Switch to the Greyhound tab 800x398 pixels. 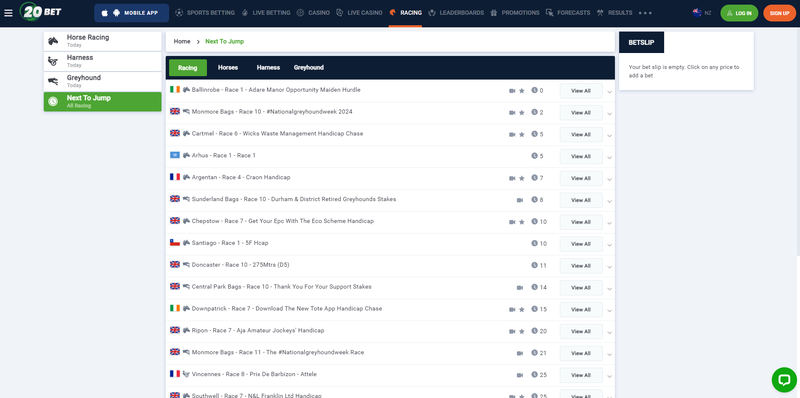click(x=309, y=67)
